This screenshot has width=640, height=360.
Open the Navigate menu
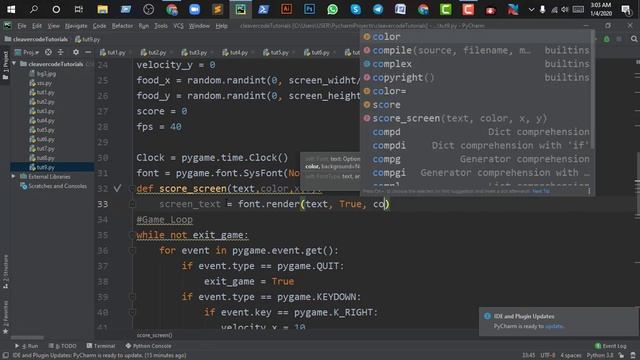(76, 26)
